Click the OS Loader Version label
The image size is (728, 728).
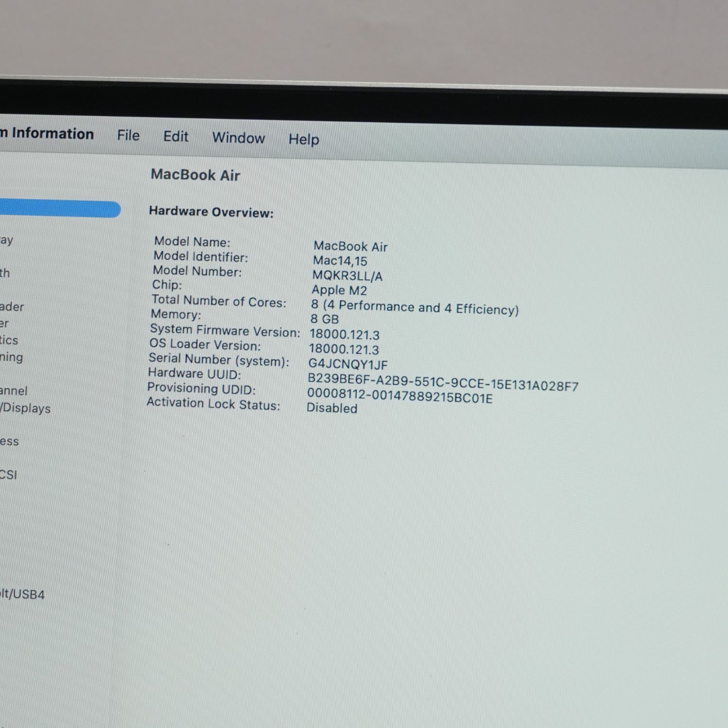tap(205, 345)
